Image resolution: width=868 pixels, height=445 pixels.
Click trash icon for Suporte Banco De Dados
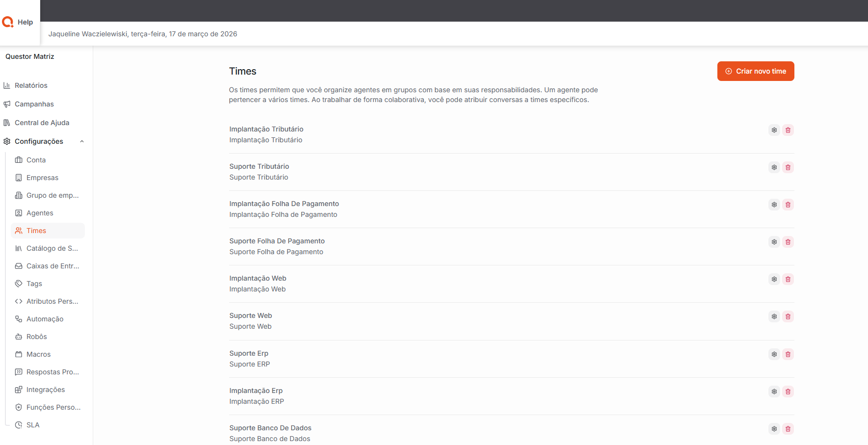788,429
